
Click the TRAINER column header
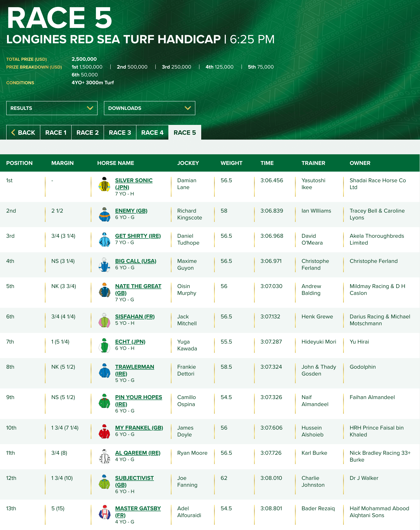pyautogui.click(x=313, y=163)
